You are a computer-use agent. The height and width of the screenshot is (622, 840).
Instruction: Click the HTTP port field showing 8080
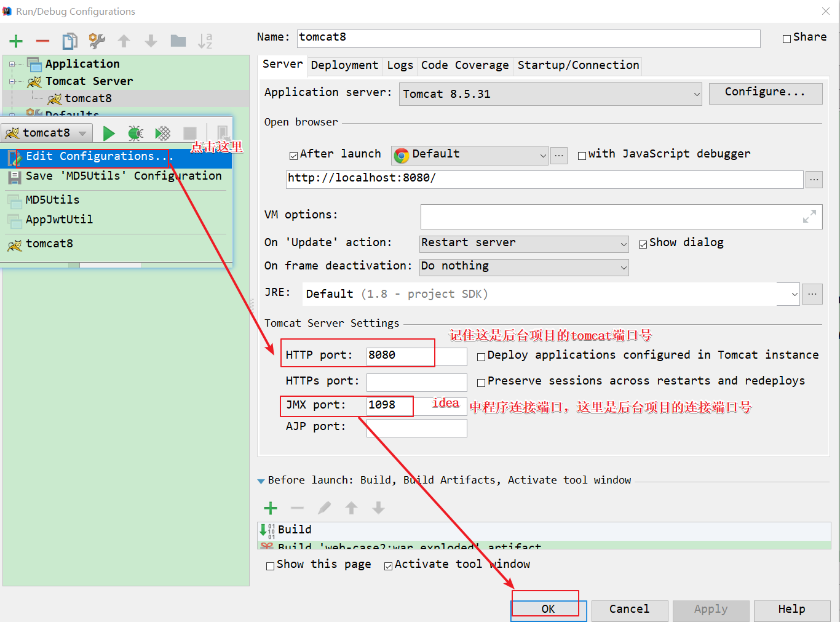[x=417, y=356]
